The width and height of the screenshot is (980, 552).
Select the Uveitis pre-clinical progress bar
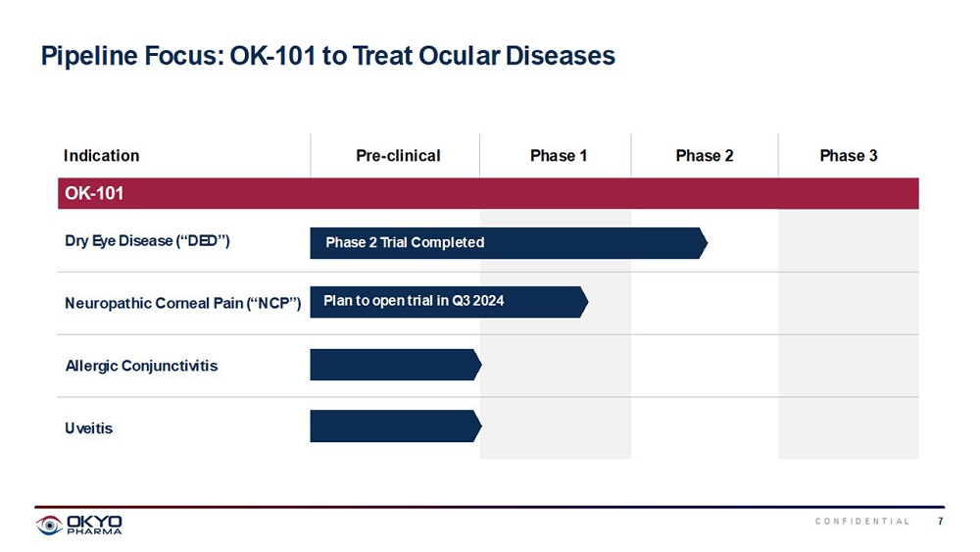pyautogui.click(x=395, y=427)
